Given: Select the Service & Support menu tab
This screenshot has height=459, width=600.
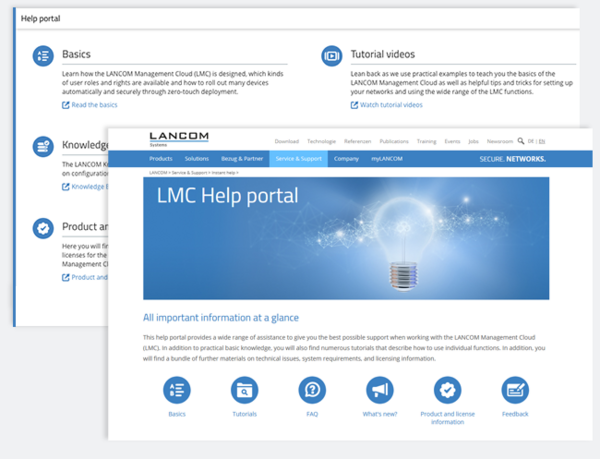Looking at the screenshot, I should click(x=298, y=159).
